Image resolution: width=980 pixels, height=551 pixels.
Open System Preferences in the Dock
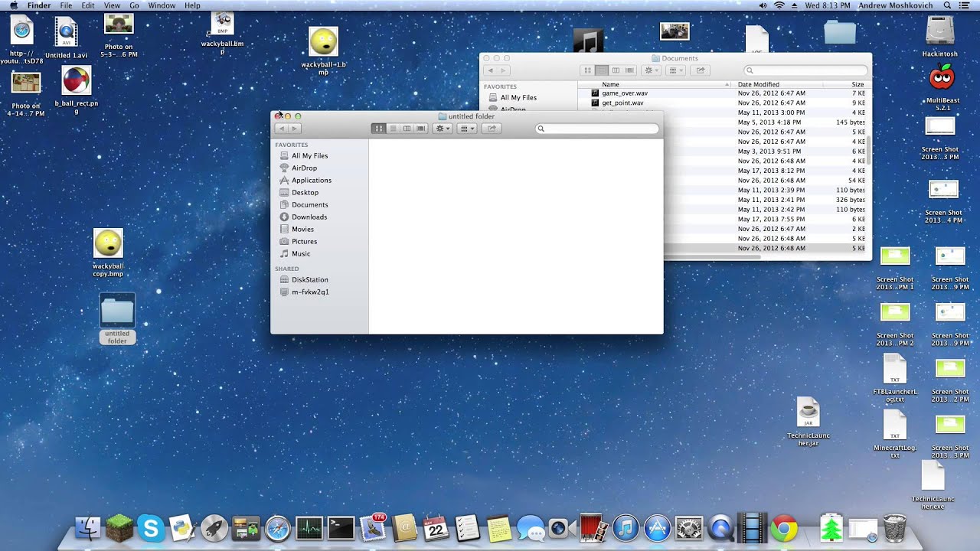(690, 528)
